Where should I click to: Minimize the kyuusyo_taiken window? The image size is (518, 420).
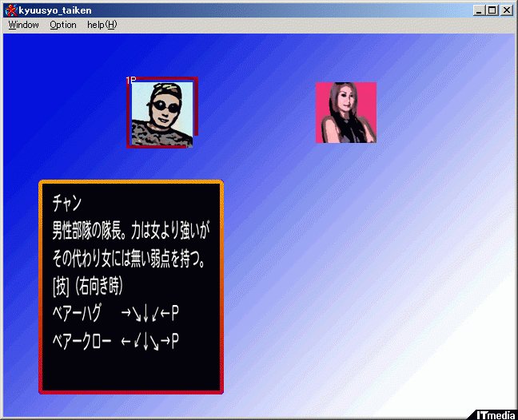click(x=480, y=10)
